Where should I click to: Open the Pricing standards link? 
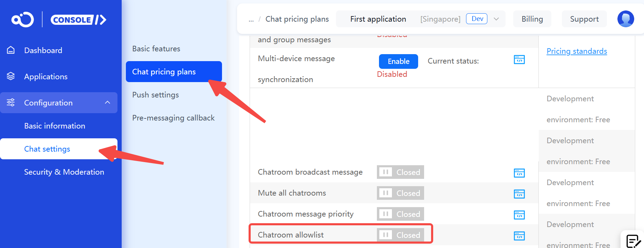coord(577,51)
